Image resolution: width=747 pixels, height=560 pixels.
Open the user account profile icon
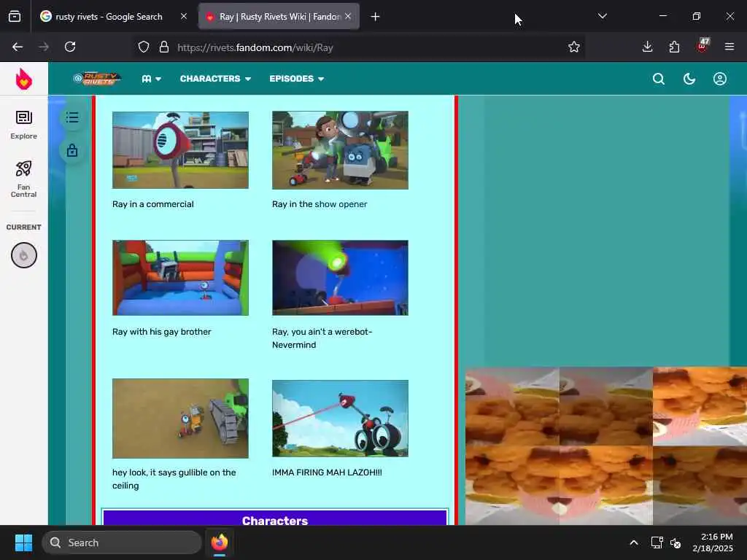[x=720, y=79]
